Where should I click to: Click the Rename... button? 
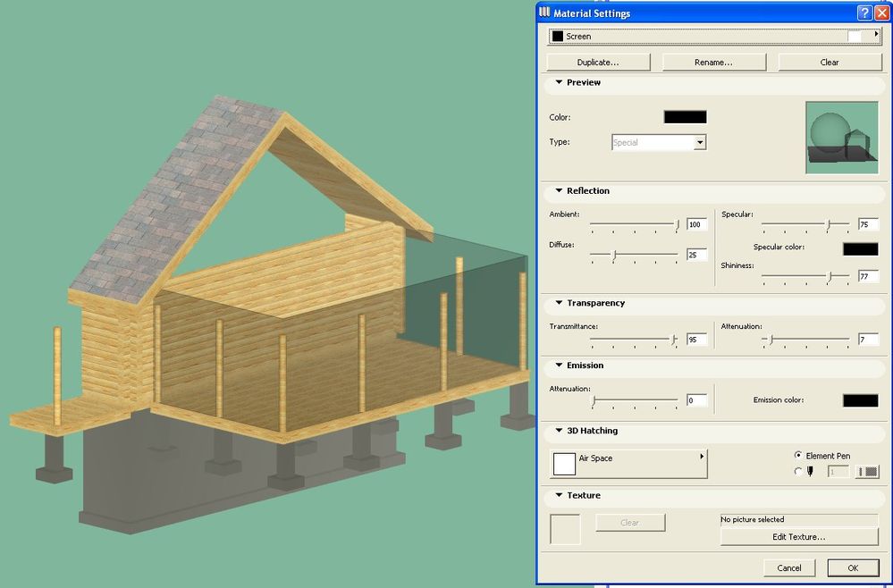[713, 62]
